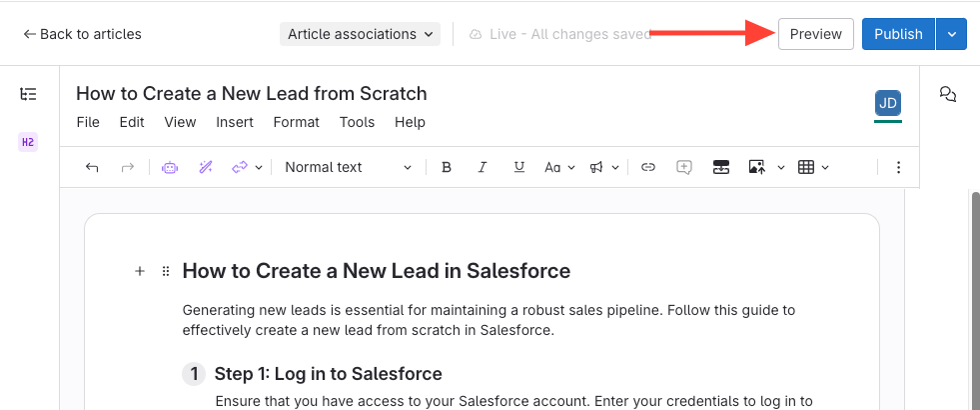This screenshot has height=410, width=980.
Task: Open the AI assistant robot icon
Action: 170,167
